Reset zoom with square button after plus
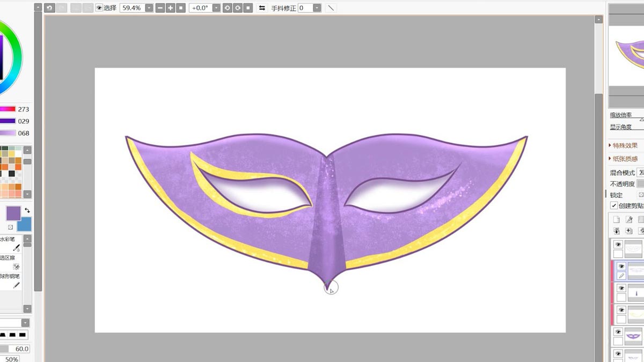644x362 pixels. click(181, 8)
